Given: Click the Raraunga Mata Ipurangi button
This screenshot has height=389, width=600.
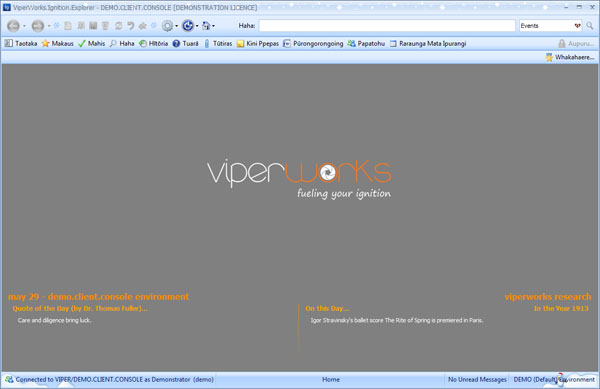Looking at the screenshot, I should pos(428,44).
